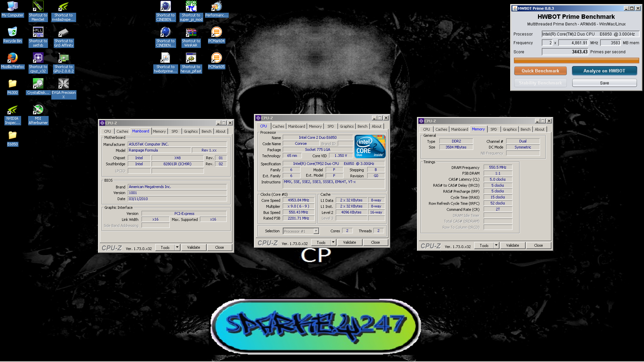
Task: Click Save button in HWBOT Prime
Action: coord(604,83)
